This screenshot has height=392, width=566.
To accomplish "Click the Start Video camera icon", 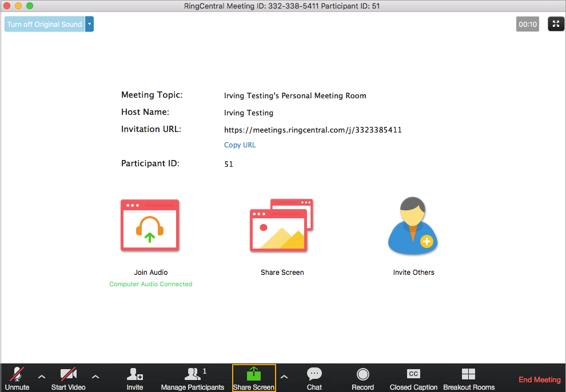I will (x=68, y=374).
